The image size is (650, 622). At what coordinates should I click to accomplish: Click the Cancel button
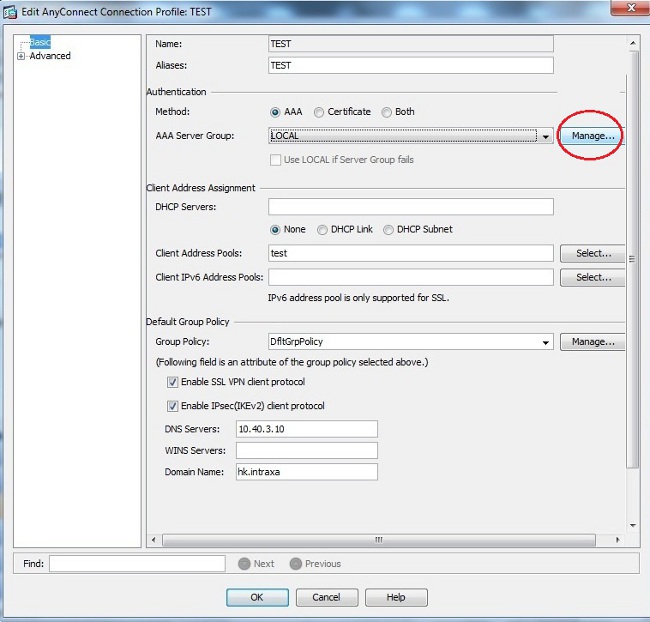pos(327,597)
